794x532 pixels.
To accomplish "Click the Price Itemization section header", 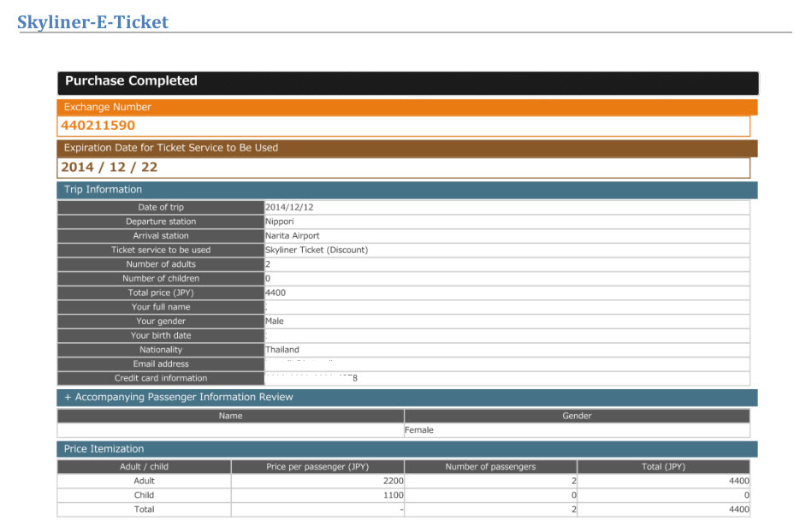I will pos(407,449).
